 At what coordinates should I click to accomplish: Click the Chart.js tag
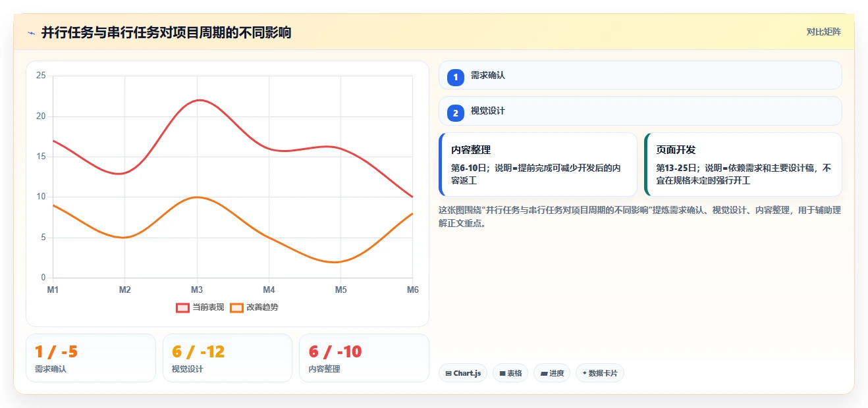[x=463, y=373]
